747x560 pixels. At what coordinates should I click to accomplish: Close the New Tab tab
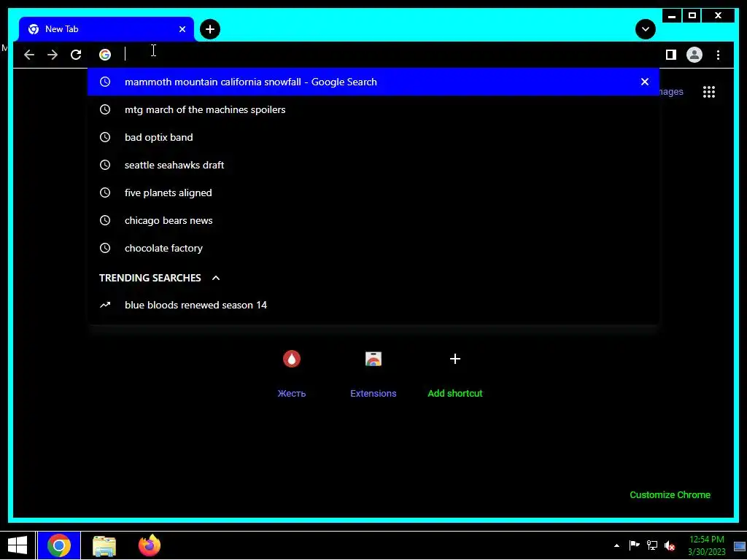(182, 29)
